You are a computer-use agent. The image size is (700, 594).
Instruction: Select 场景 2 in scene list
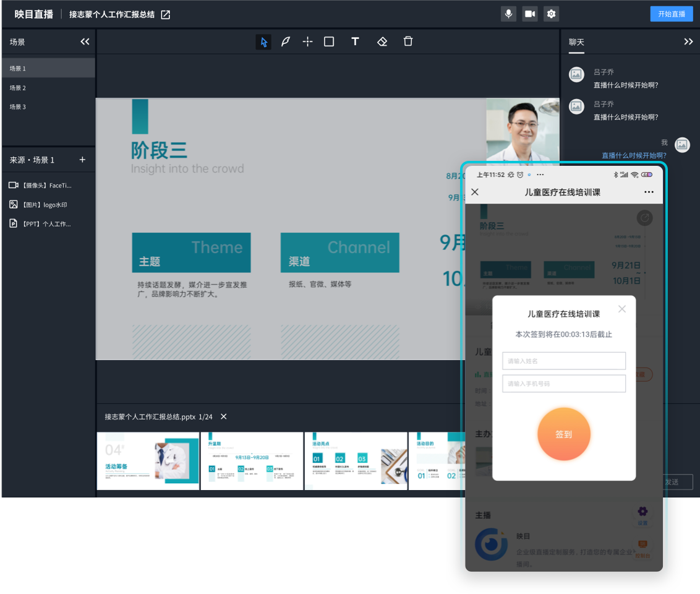tap(18, 88)
